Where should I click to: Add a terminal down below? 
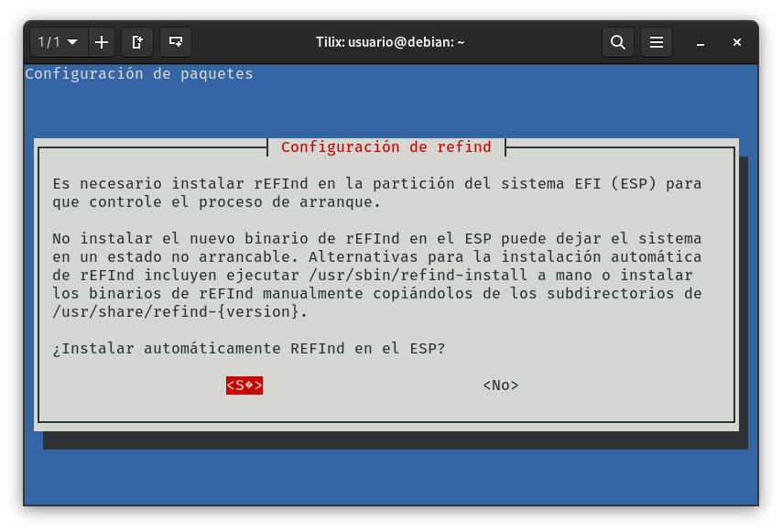pos(176,42)
